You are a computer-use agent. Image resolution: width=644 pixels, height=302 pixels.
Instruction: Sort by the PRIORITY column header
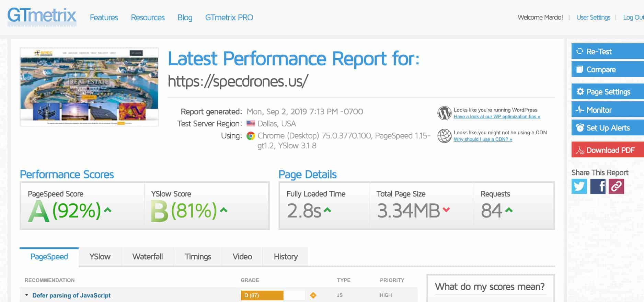(x=392, y=280)
